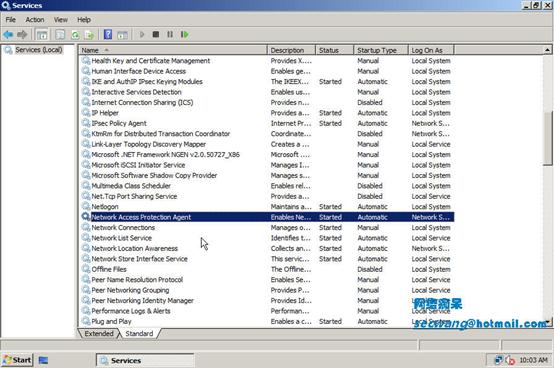554x368 pixels.
Task: Click the Pause Service icon
Action: [170, 34]
